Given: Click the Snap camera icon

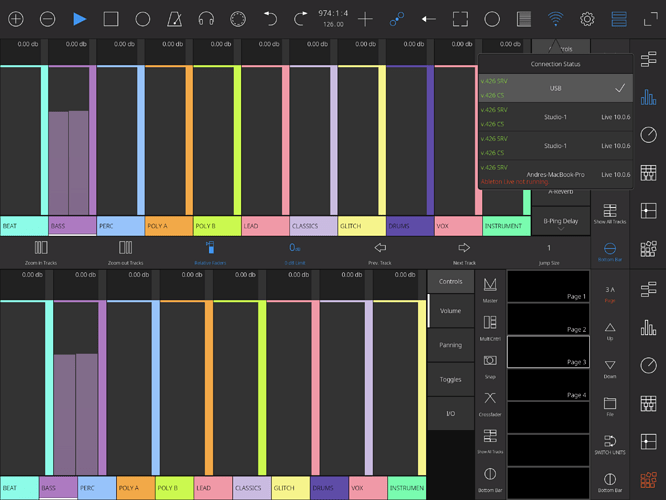Looking at the screenshot, I should click(490, 361).
